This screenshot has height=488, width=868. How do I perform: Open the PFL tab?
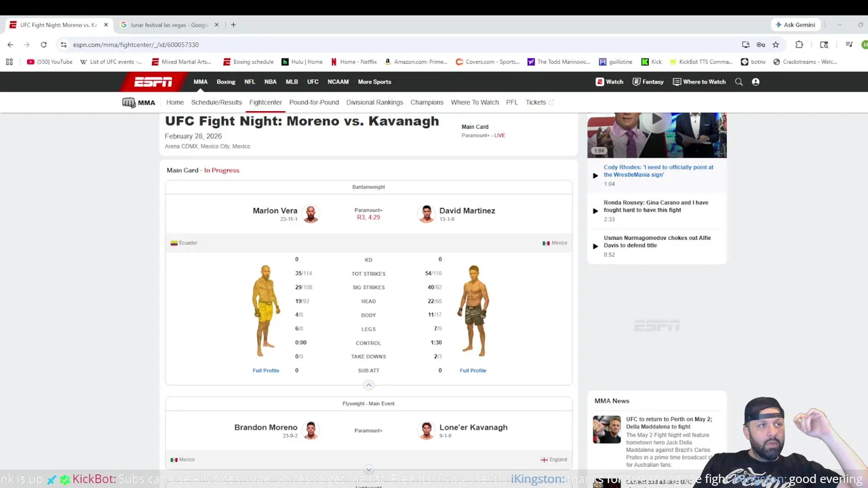512,102
